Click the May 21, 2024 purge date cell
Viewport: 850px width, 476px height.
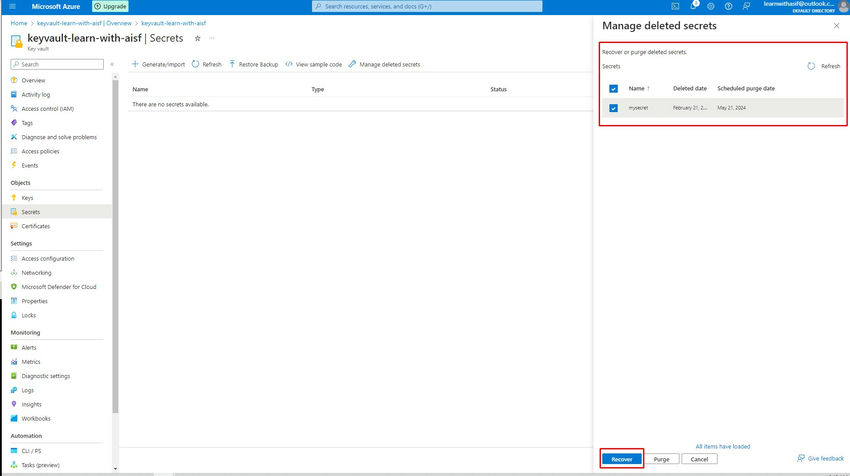click(731, 108)
